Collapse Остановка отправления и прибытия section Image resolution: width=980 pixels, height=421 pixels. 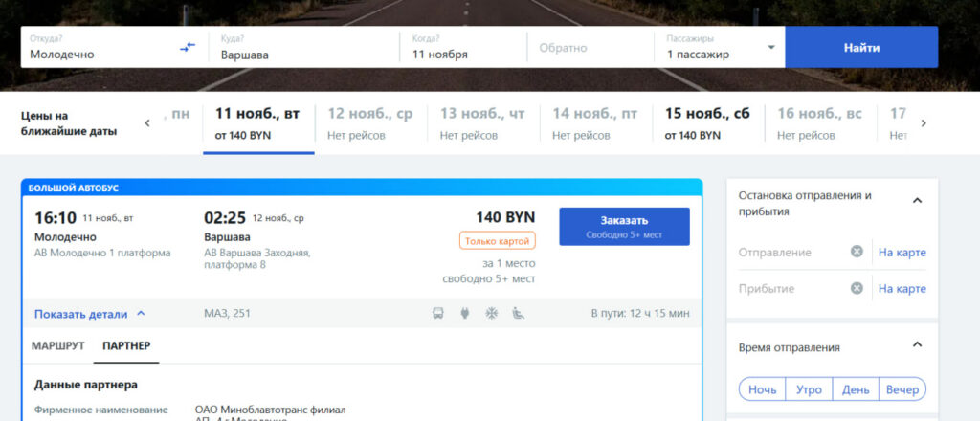(x=917, y=201)
